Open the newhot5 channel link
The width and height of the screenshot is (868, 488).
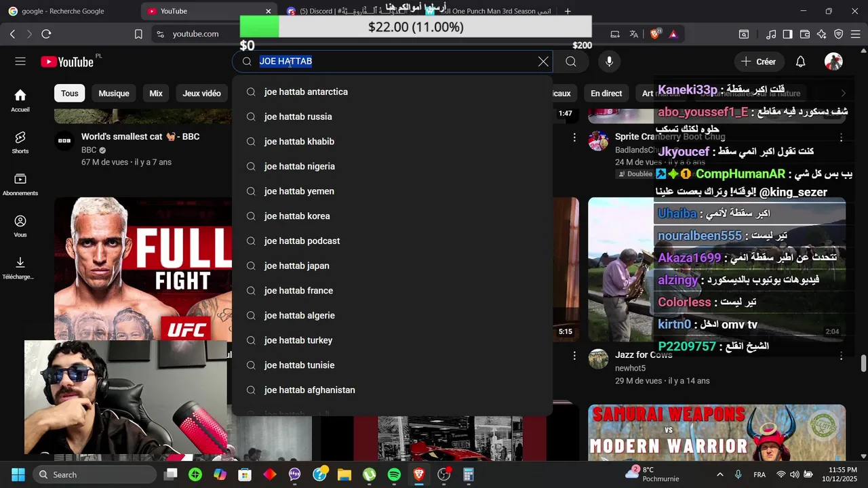pos(630,368)
